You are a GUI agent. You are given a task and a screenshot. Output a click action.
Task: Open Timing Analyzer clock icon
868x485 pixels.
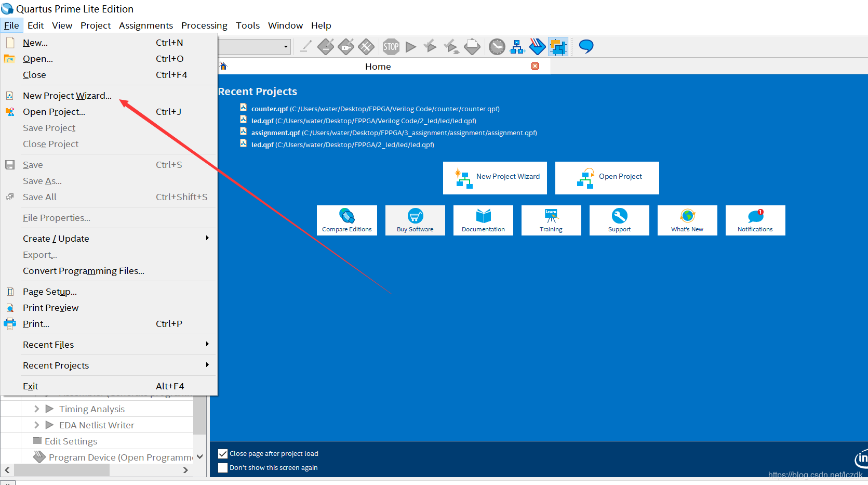pyautogui.click(x=497, y=47)
